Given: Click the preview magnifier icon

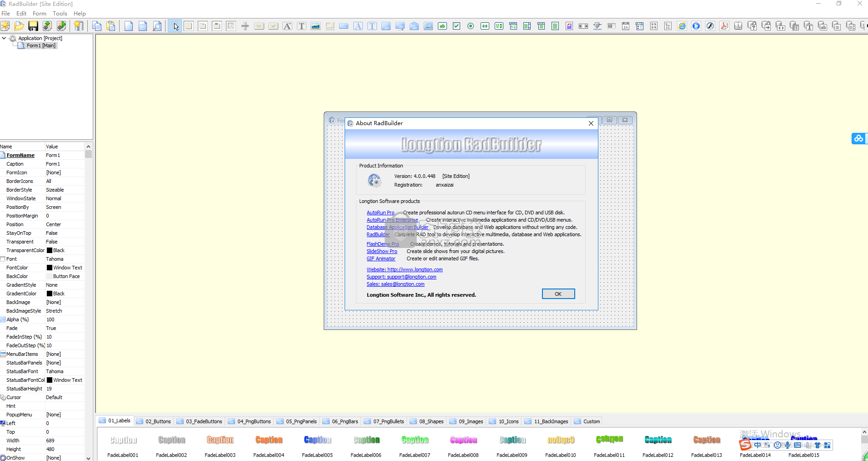Looking at the screenshot, I should (157, 26).
